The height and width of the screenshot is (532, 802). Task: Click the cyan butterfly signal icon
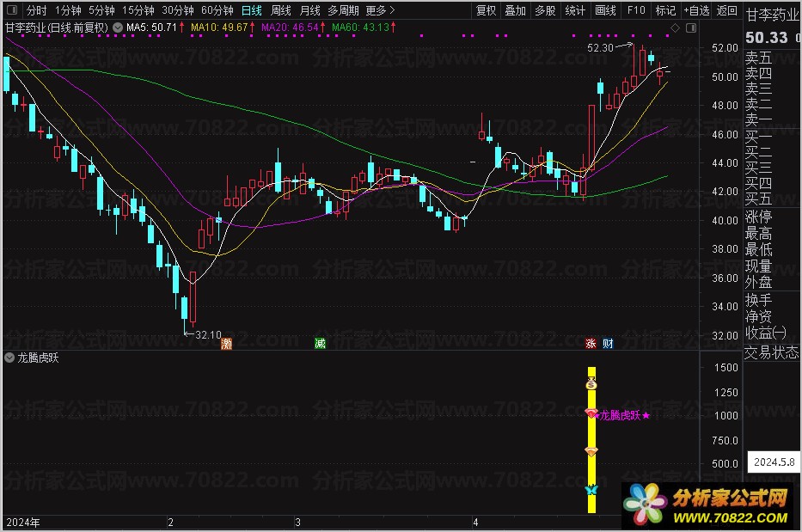(591, 490)
